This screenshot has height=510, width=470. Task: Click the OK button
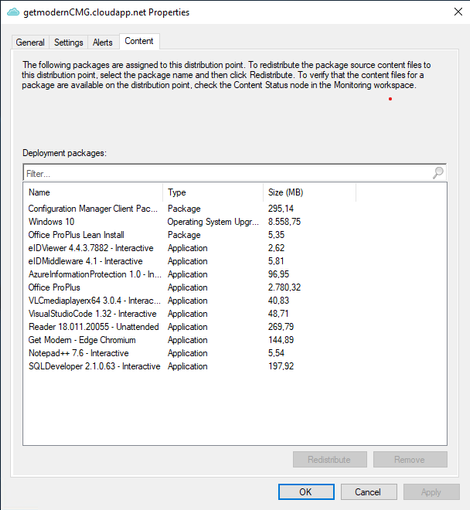pyautogui.click(x=306, y=492)
